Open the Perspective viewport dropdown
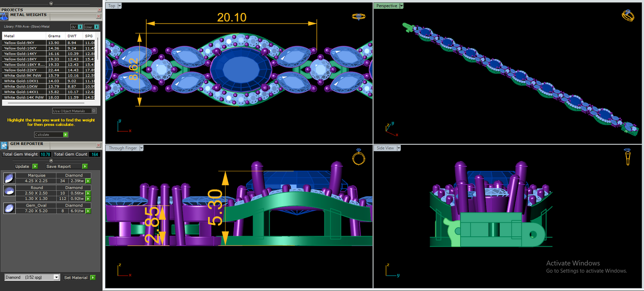 (x=402, y=6)
